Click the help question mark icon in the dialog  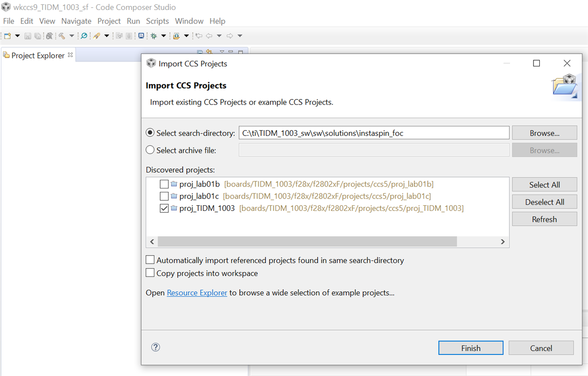(155, 347)
